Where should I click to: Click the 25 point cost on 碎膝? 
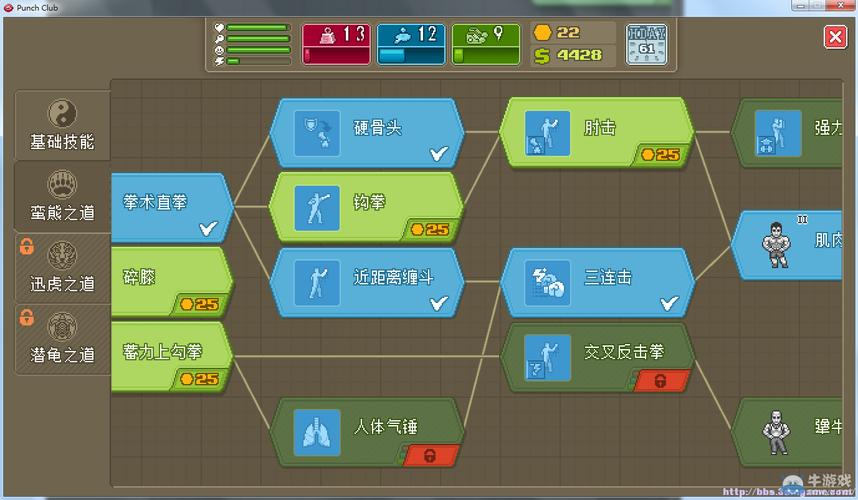(x=200, y=304)
